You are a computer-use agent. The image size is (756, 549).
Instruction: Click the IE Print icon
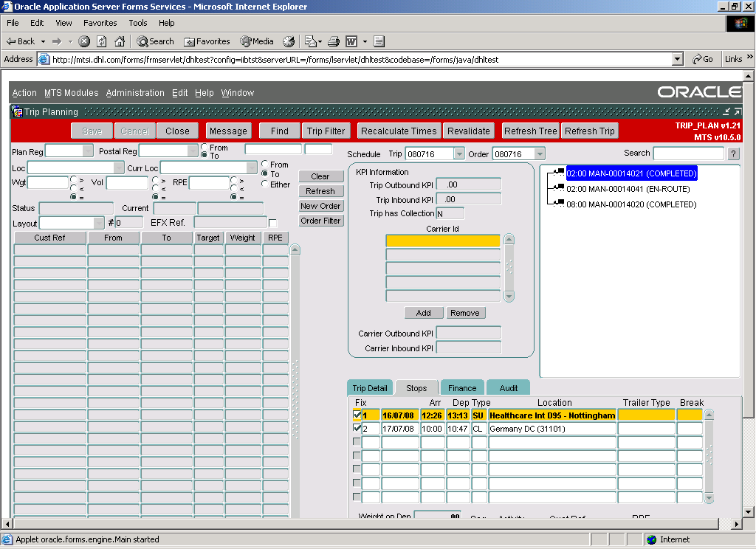334,41
